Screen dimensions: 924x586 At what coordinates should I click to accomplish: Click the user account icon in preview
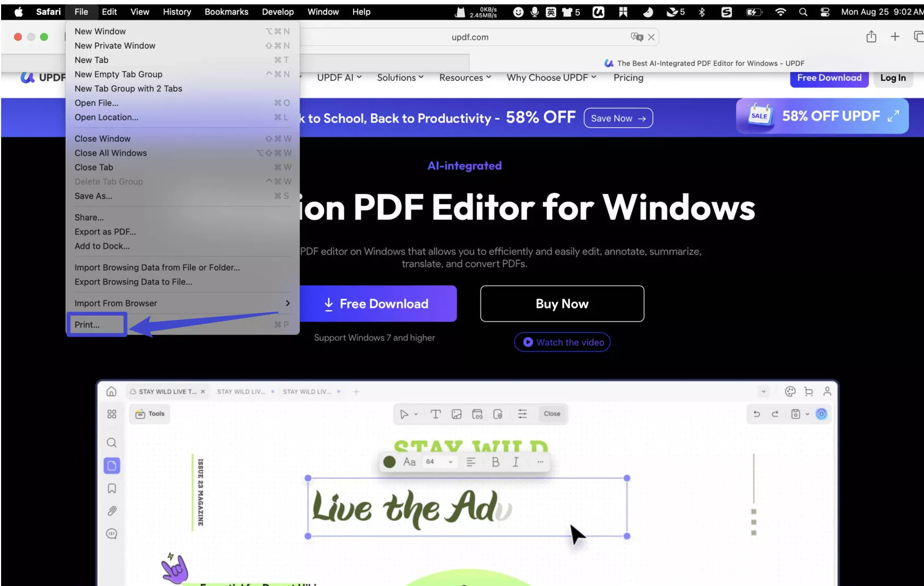point(827,391)
